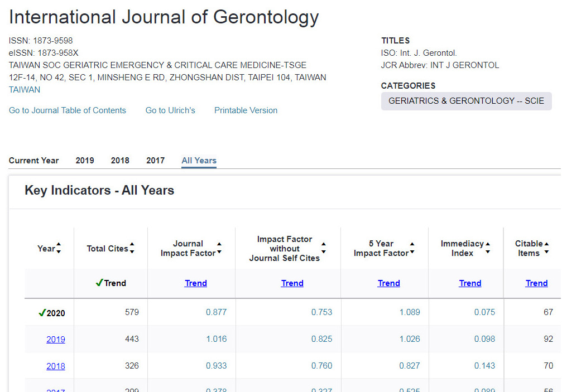Click 2020 Citable Items value 67
This screenshot has height=392, width=562.
point(549,312)
